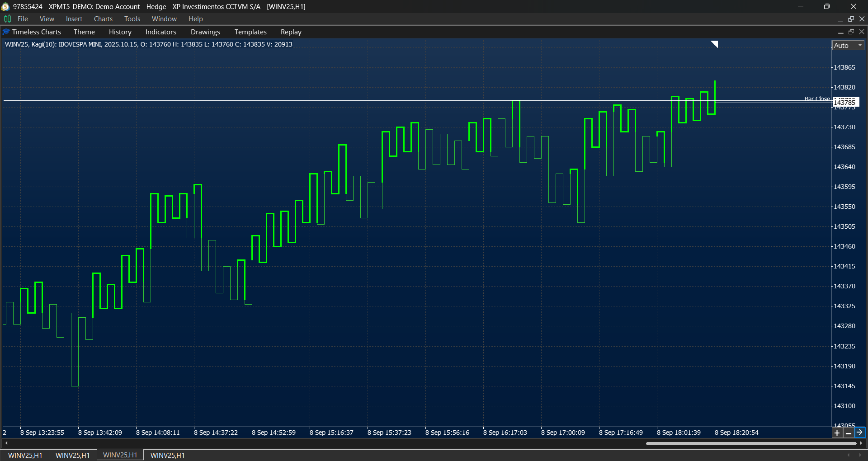Click the green candlestick chart icon

(x=7, y=19)
